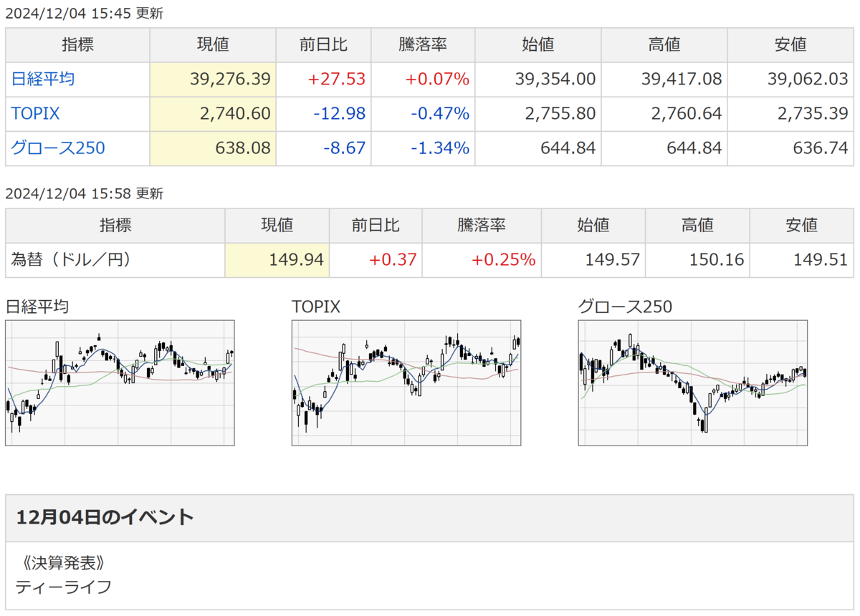Click the 《決算発表》 label
This screenshot has height=616, width=860.
pos(64,562)
